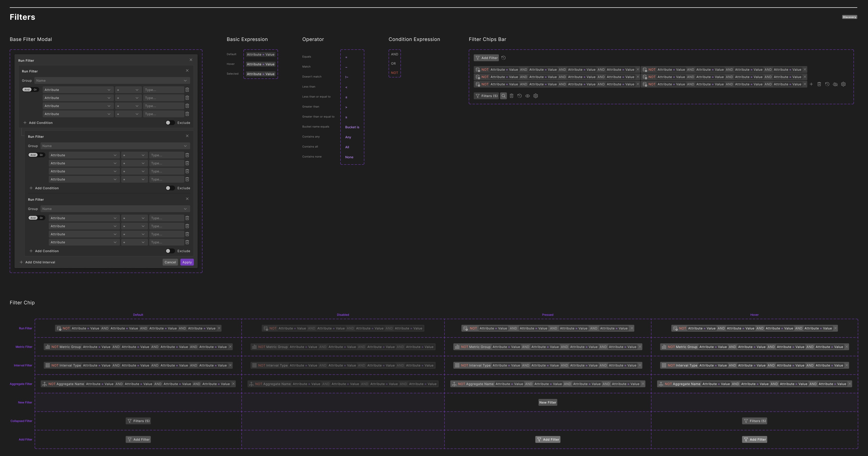Delete the first condition row in the topmost Run Filter group
The image size is (868, 456).
[187, 90]
